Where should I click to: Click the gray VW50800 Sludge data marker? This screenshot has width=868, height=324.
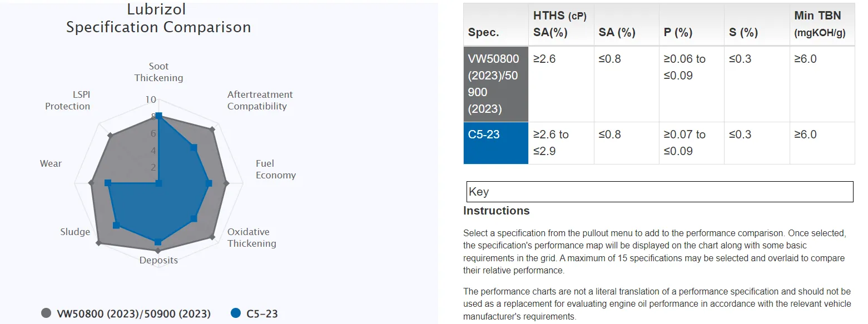(x=99, y=243)
